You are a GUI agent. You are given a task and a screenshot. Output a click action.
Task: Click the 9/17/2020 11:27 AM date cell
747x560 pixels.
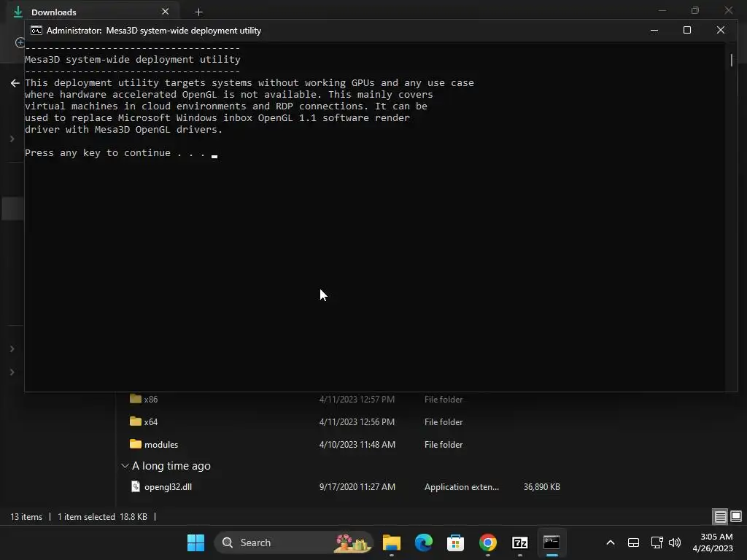(357, 486)
